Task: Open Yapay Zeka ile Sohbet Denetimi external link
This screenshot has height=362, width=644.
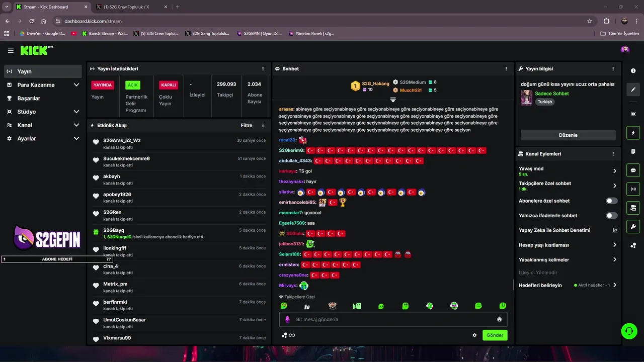Action: pos(614,230)
